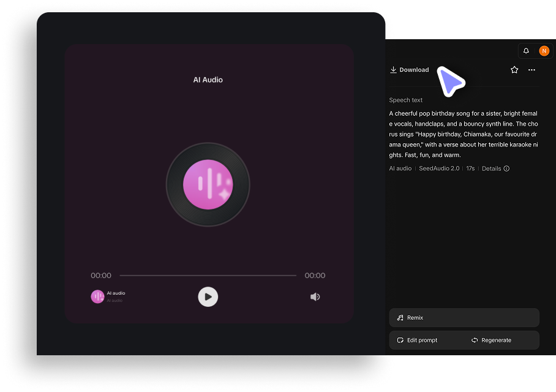Mute audio with the speaker icon
Viewport: 556px width, 392px height.
point(315,296)
